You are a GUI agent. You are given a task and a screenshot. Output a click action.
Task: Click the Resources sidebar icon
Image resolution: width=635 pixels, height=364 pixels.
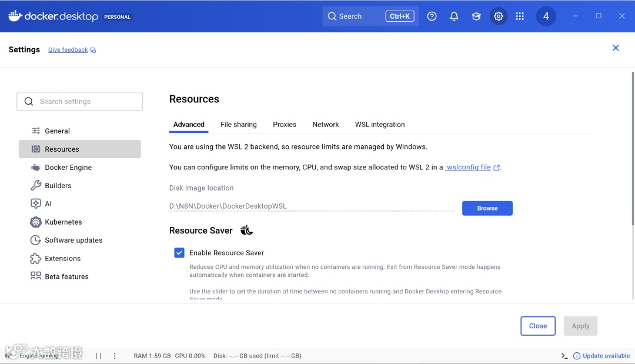pyautogui.click(x=36, y=149)
